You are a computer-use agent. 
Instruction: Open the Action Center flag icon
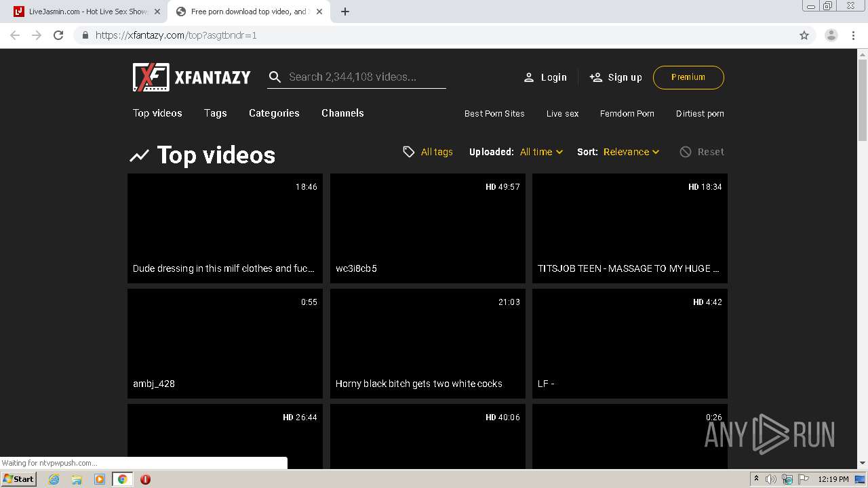804,479
